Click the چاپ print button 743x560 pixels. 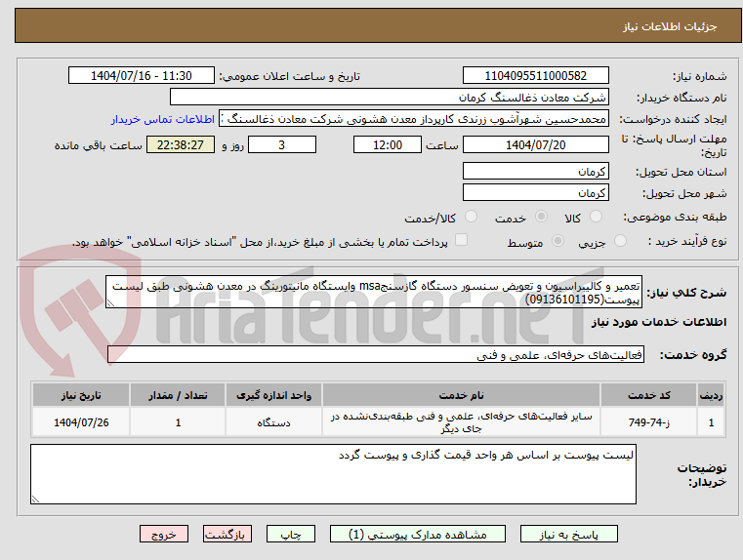(x=291, y=534)
